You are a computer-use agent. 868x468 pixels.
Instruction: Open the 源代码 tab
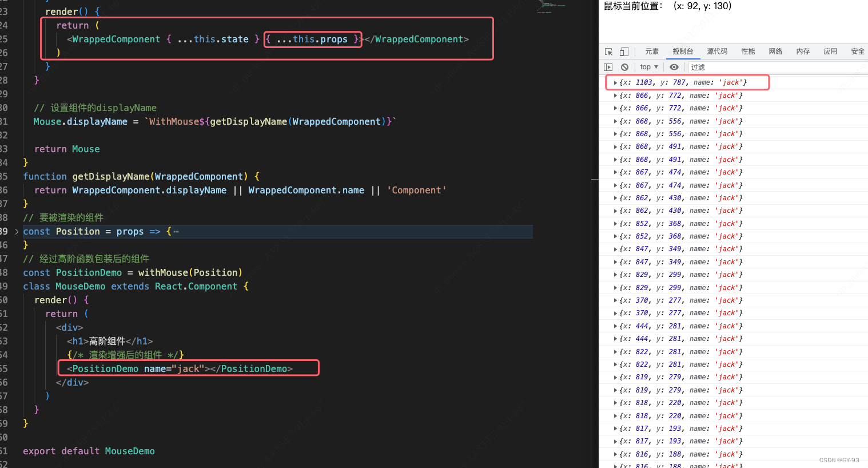pyautogui.click(x=717, y=51)
